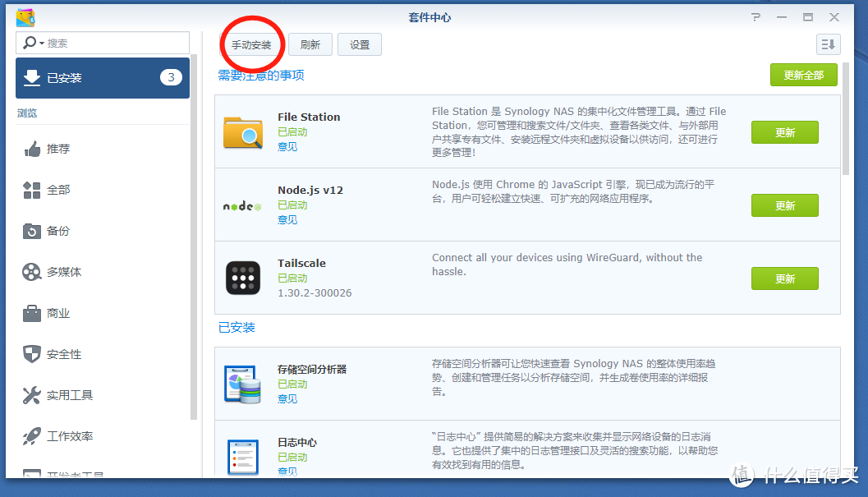
Task: Click the Node.js logo icon
Action: pyautogui.click(x=242, y=206)
